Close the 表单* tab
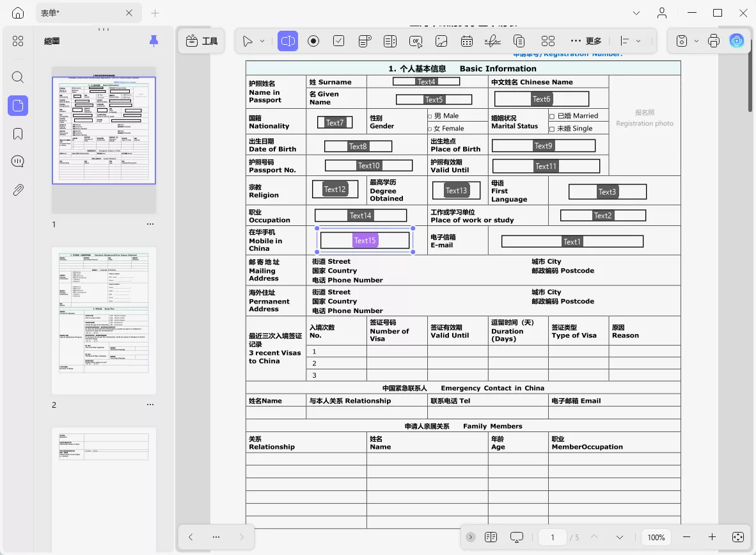 tap(129, 13)
